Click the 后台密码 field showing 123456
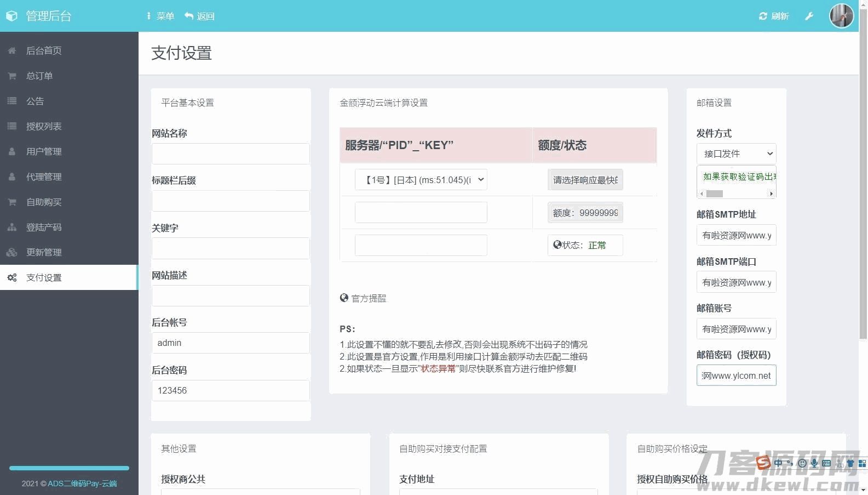This screenshot has height=495, width=868. click(x=231, y=390)
